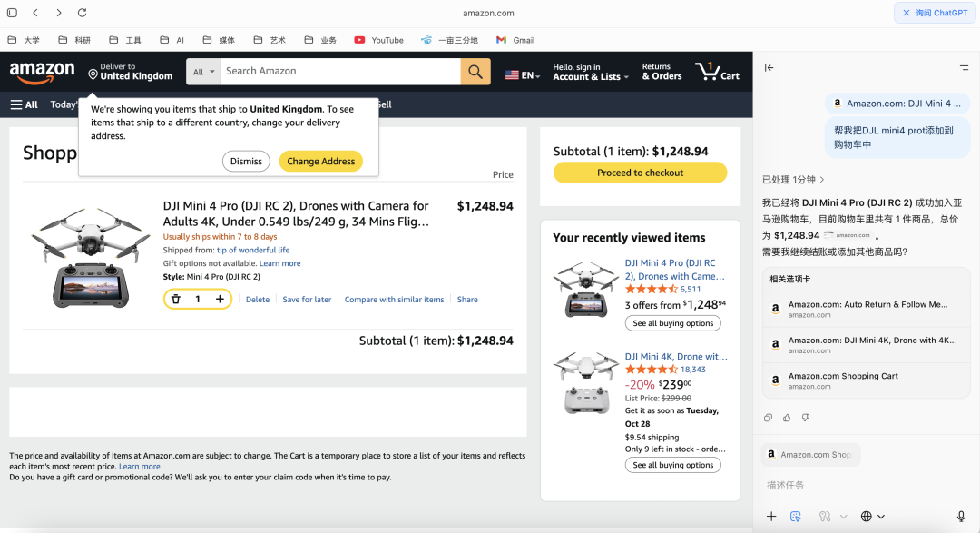Click the thumbs up icon on response

tap(787, 418)
